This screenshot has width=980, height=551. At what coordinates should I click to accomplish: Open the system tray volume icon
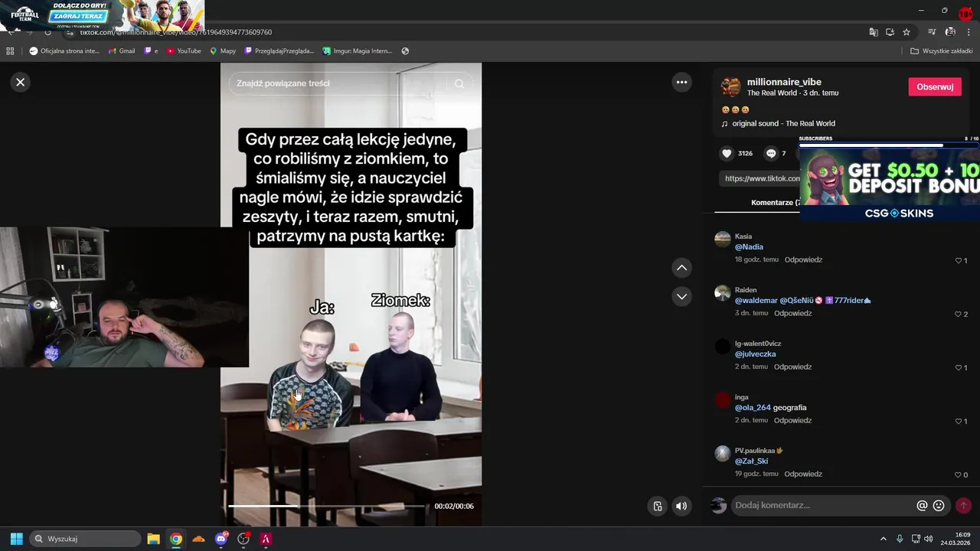coord(928,539)
